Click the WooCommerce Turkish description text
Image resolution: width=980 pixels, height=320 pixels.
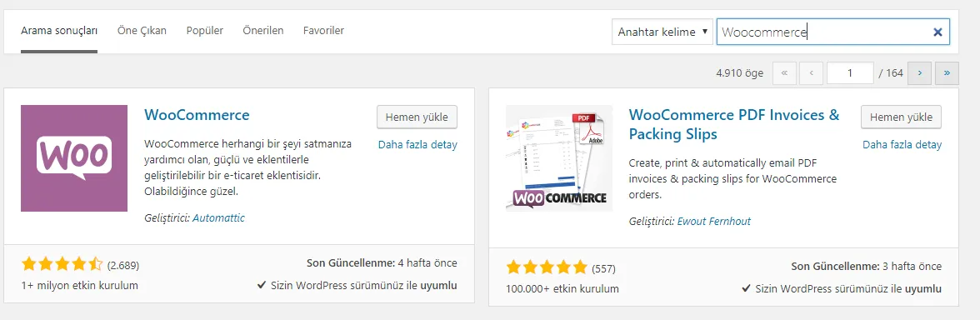tap(248, 167)
